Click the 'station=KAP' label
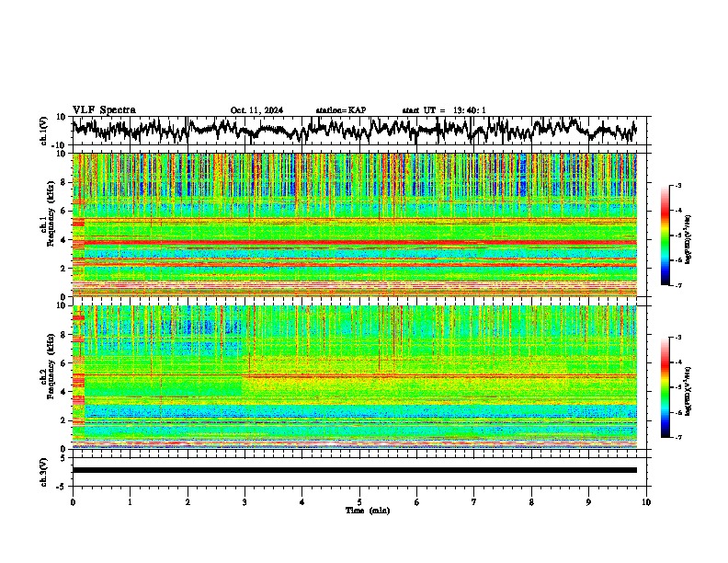728x563 pixels. [341, 110]
